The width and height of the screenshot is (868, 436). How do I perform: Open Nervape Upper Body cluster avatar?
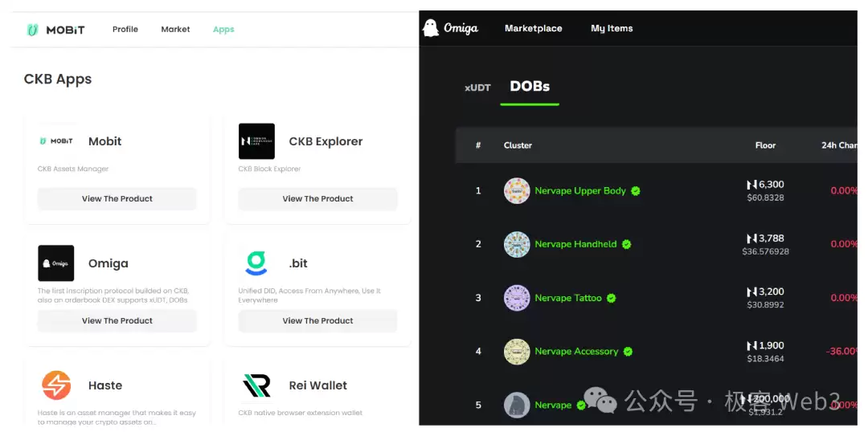517,191
